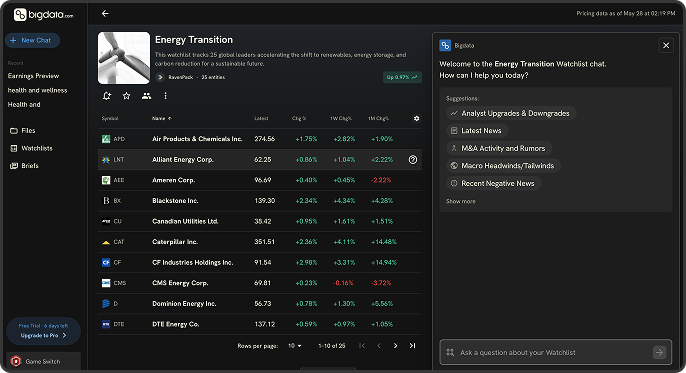This screenshot has height=373, width=686.
Task: Favorite the watchlist with the star icon
Action: [x=126, y=96]
